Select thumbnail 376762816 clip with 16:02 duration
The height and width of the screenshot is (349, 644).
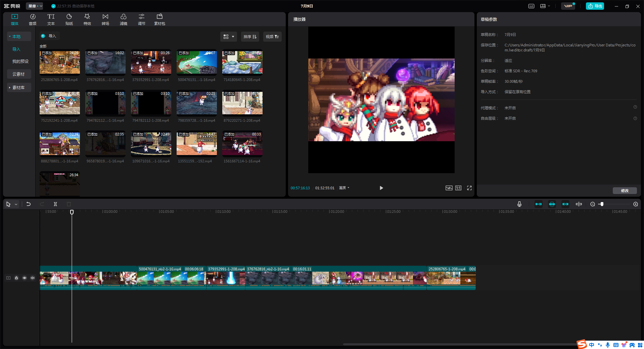click(x=105, y=63)
